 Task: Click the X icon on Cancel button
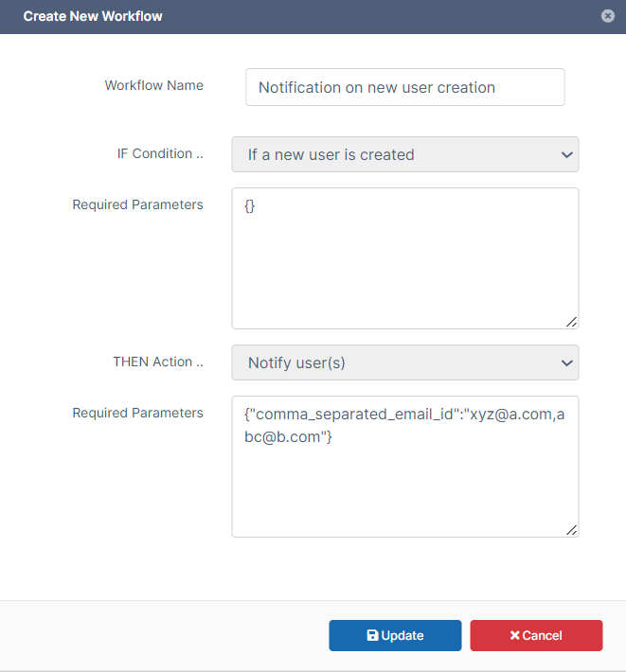tap(514, 636)
